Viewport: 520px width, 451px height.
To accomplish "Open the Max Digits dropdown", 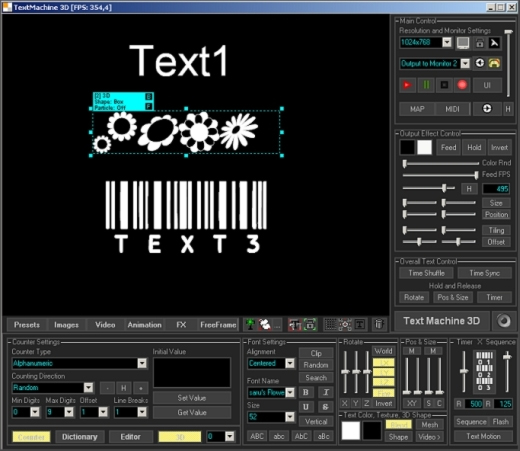I will (x=69, y=412).
